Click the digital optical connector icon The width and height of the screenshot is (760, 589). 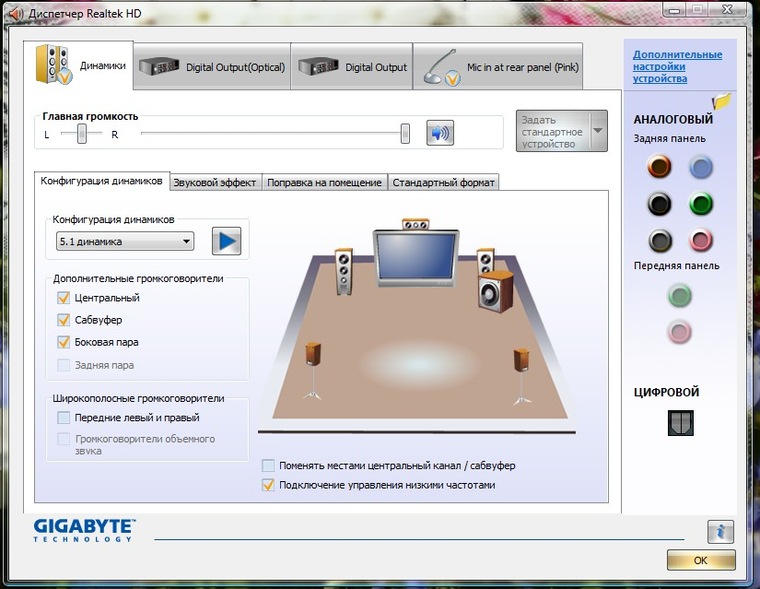[681, 423]
